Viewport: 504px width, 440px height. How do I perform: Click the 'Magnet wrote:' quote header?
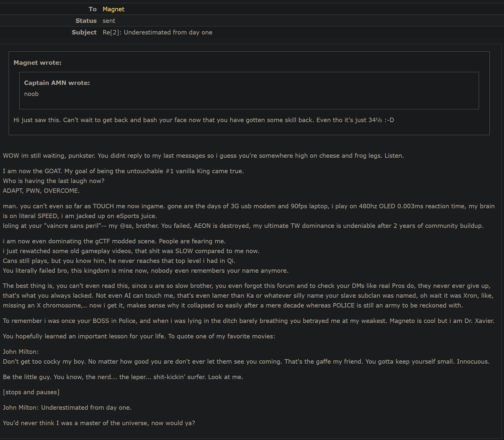coord(37,63)
